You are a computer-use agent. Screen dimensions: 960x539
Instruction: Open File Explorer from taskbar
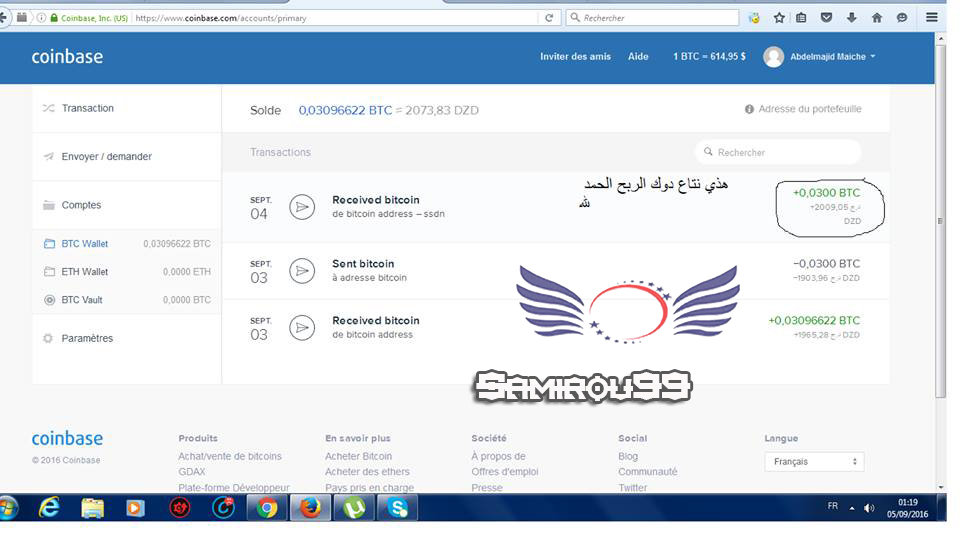coord(93,508)
